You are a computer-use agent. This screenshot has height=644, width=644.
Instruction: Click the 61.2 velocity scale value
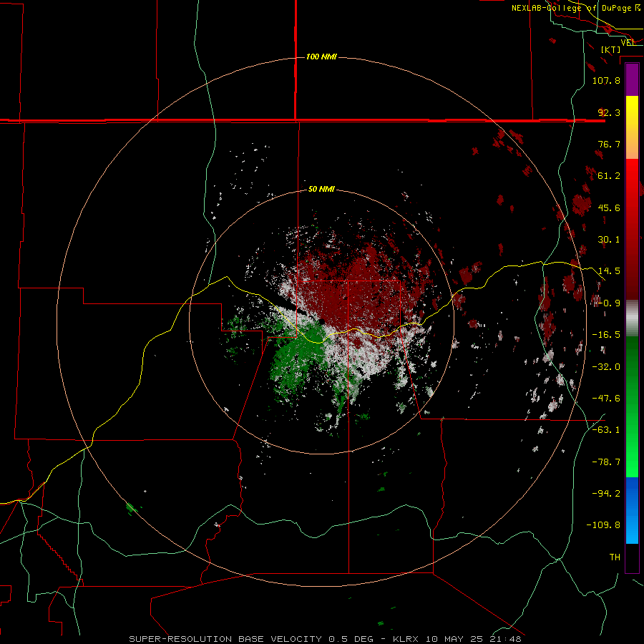pyautogui.click(x=609, y=176)
